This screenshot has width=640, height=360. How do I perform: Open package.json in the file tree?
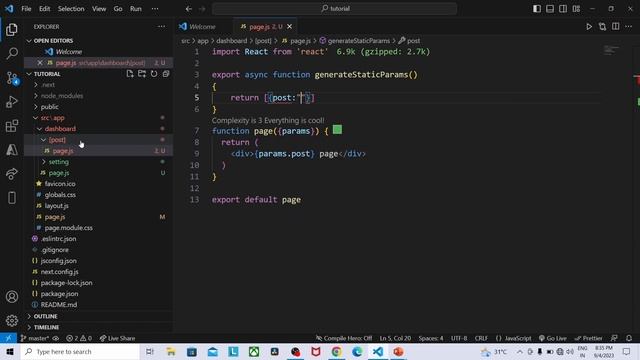click(x=59, y=293)
